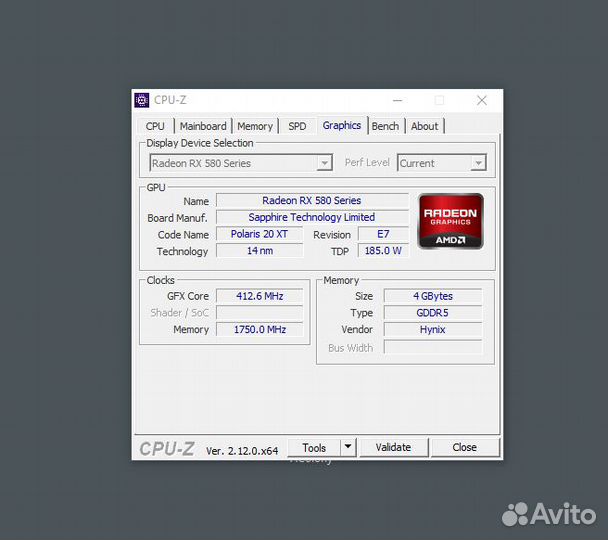Image resolution: width=608 pixels, height=540 pixels.
Task: Click the Shader / SoC label
Action: [x=180, y=313]
